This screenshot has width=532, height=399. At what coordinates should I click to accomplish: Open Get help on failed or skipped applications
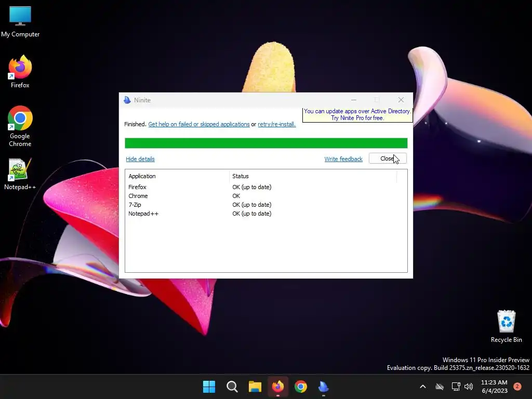point(199,124)
